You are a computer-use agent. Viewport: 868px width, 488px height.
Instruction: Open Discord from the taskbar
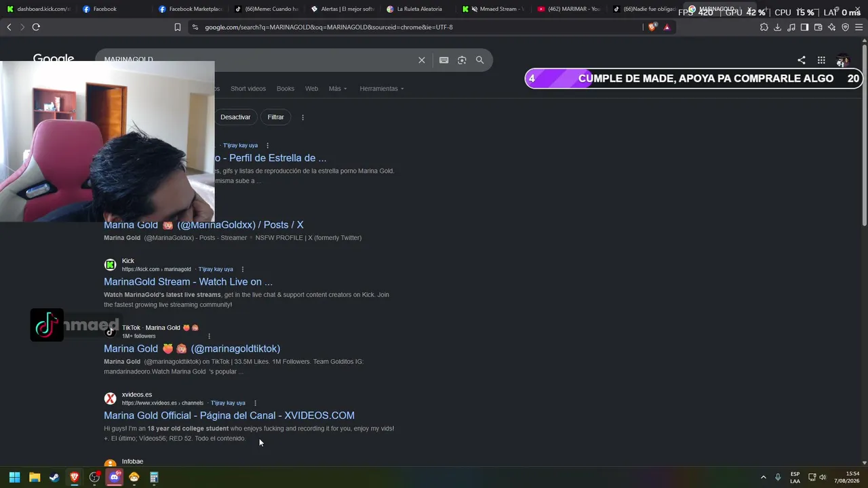114,478
